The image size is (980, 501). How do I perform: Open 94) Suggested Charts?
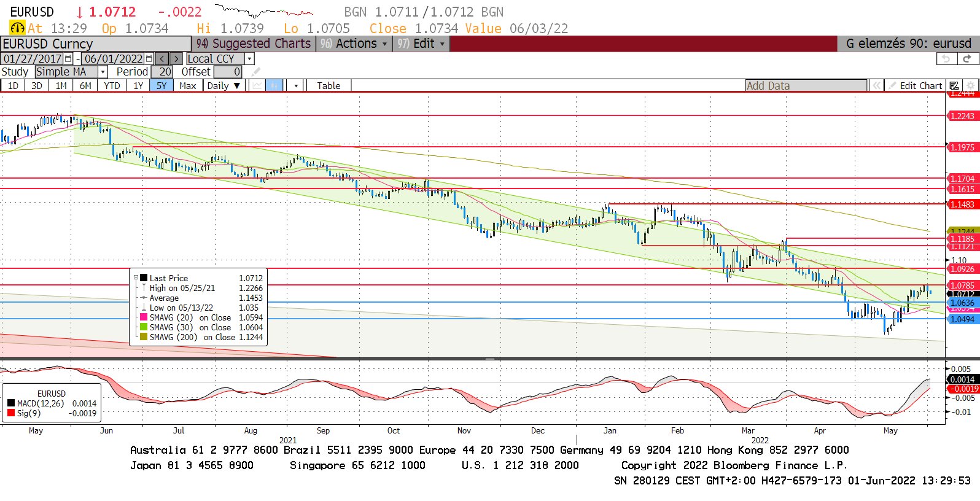(x=254, y=44)
